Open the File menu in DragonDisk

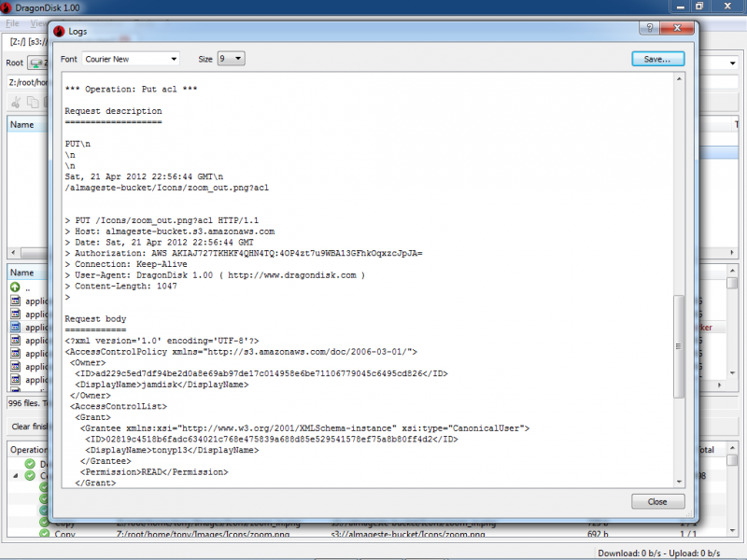point(12,22)
